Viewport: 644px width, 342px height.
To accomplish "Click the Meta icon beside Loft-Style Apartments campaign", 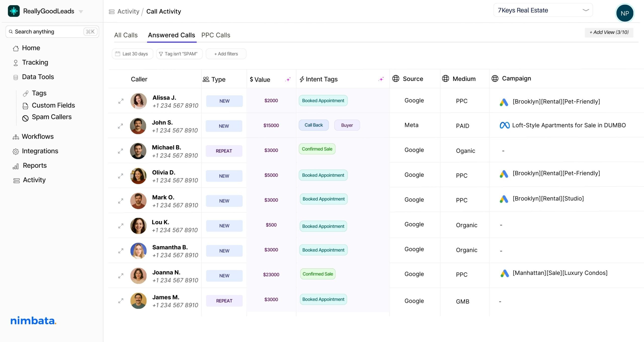I will (504, 125).
